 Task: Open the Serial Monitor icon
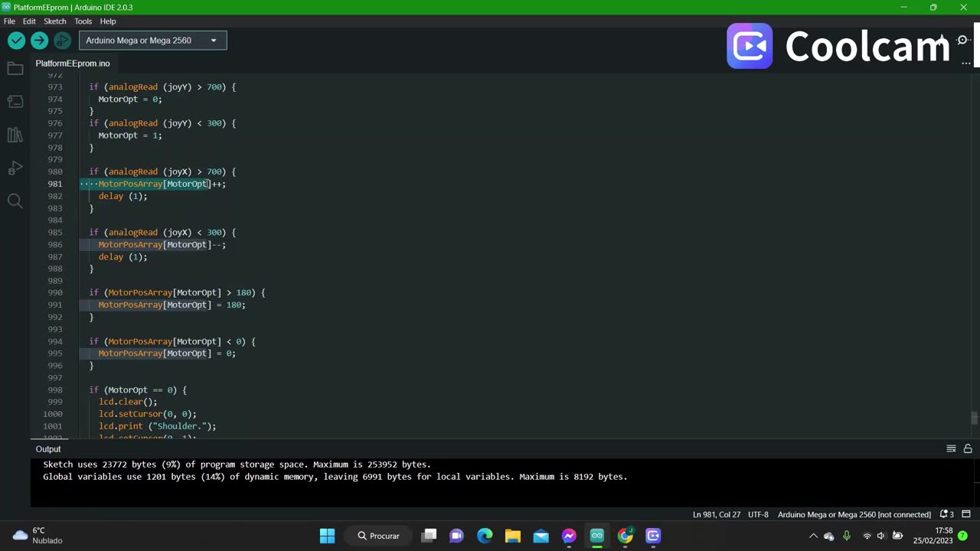(x=963, y=40)
